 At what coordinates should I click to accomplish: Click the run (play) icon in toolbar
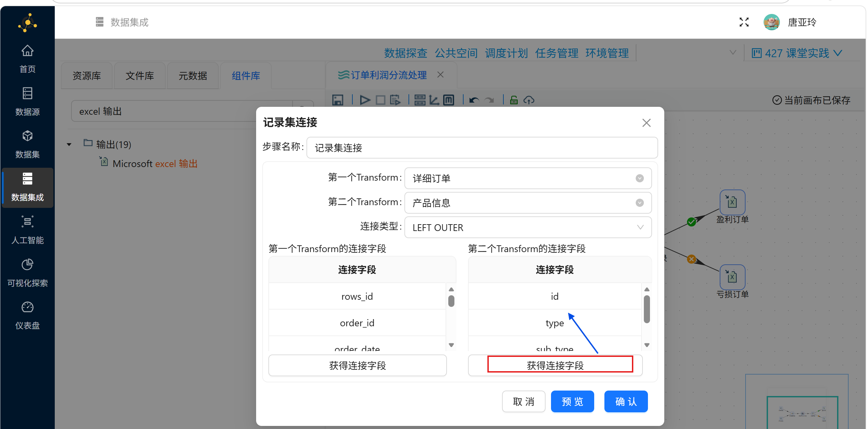(365, 100)
